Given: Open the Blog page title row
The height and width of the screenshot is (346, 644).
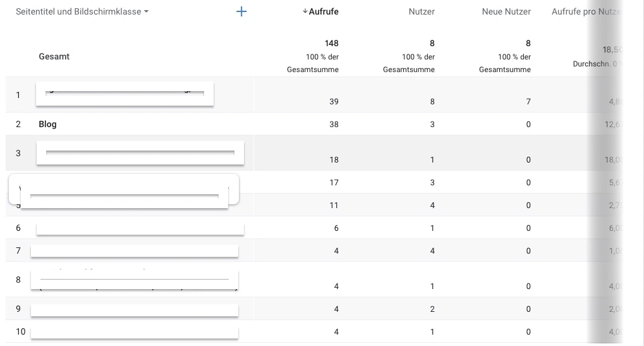Looking at the screenshot, I should pyautogui.click(x=47, y=124).
